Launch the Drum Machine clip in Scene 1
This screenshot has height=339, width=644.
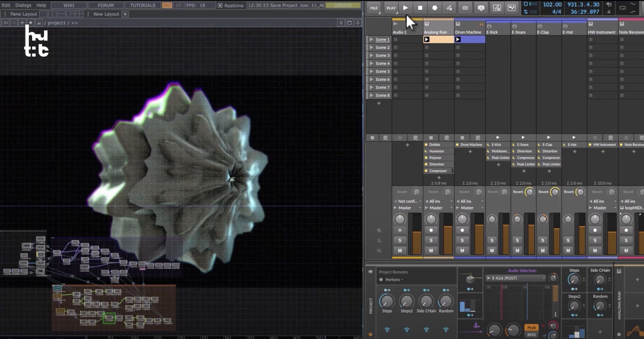click(x=458, y=39)
